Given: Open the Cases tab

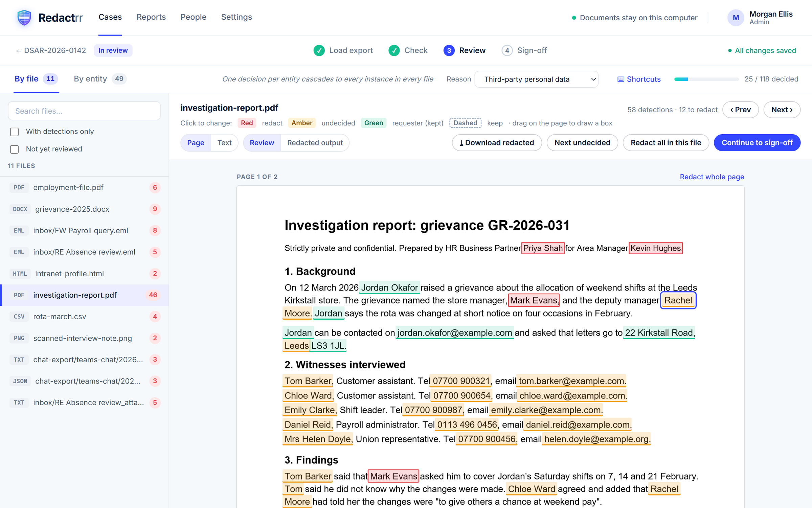Looking at the screenshot, I should click(x=110, y=17).
